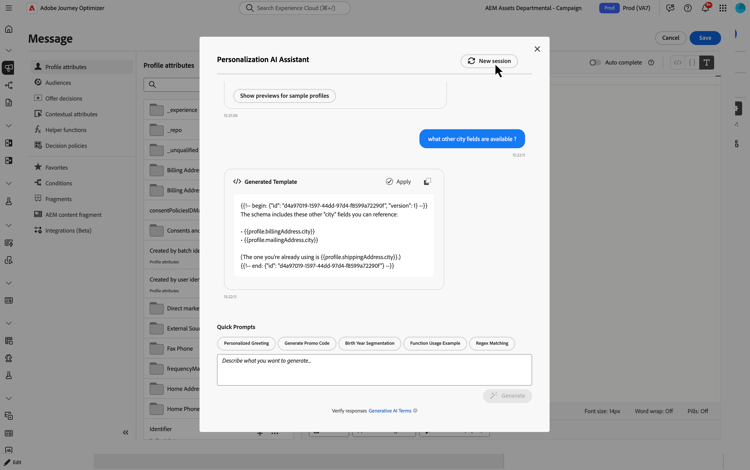The height and width of the screenshot is (470, 750).
Task: Pick the Generate Promo Code quick prompt
Action: [307, 343]
